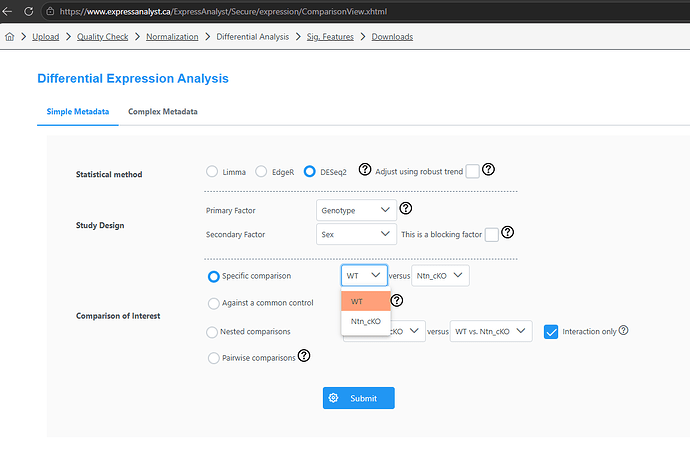The image size is (690, 465).
Task: Go to Quality Check breadcrumb link
Action: [x=103, y=37]
